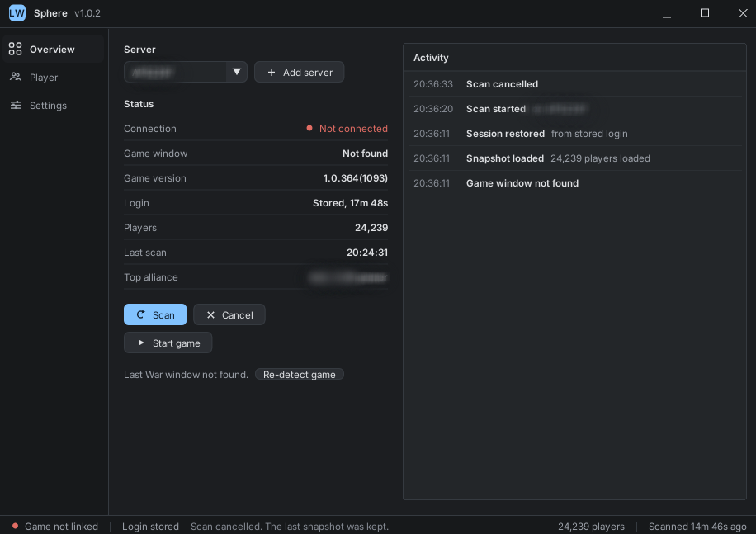The image size is (756, 534).
Task: Maximize the Sphere window
Action: click(x=704, y=13)
